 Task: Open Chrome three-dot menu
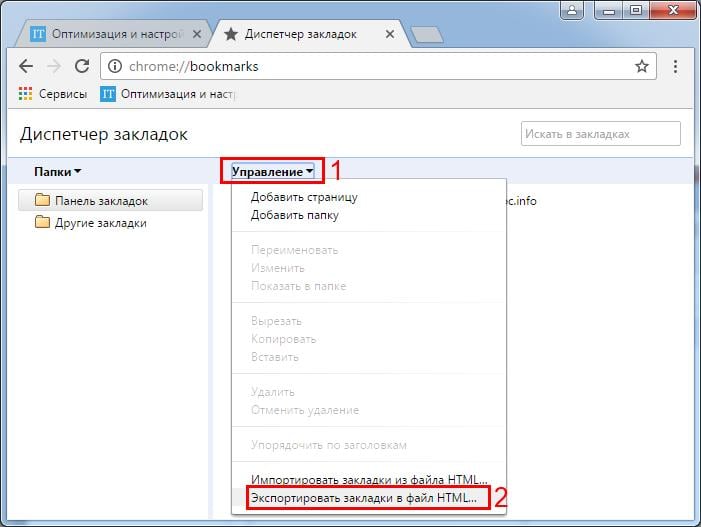[677, 67]
